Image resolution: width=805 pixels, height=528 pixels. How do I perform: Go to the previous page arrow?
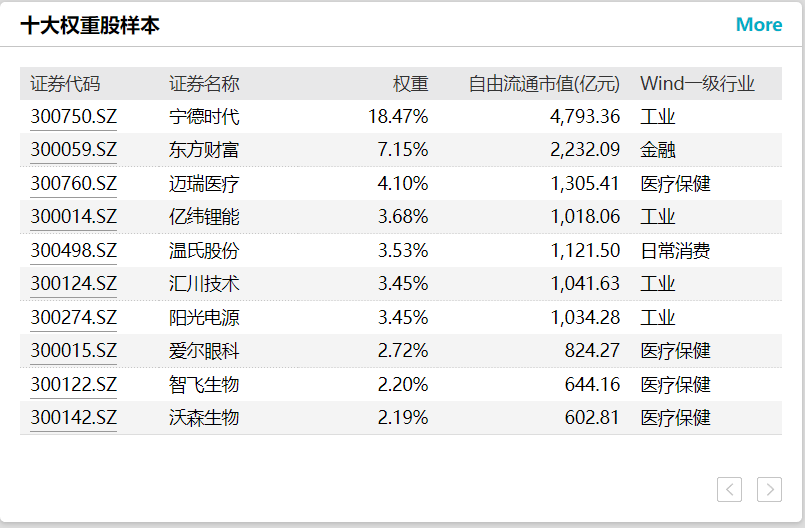click(x=729, y=489)
